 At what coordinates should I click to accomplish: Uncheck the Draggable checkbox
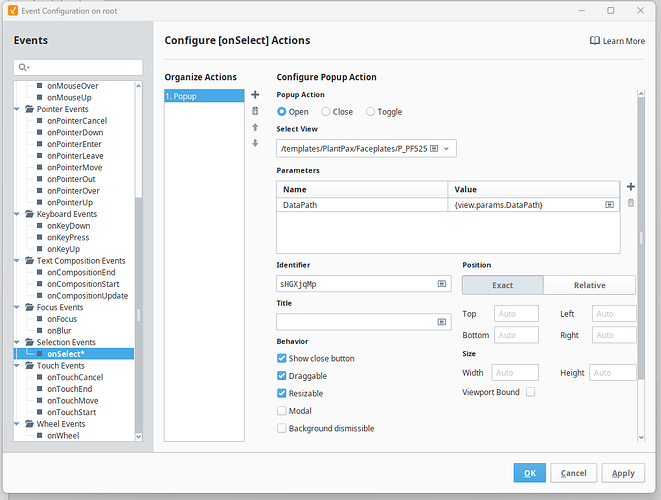(x=282, y=376)
